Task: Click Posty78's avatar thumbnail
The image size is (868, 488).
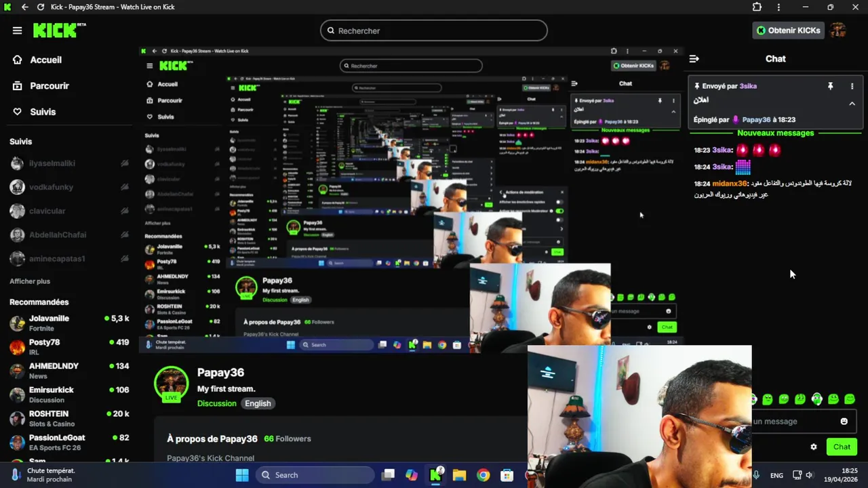Action: pyautogui.click(x=18, y=347)
